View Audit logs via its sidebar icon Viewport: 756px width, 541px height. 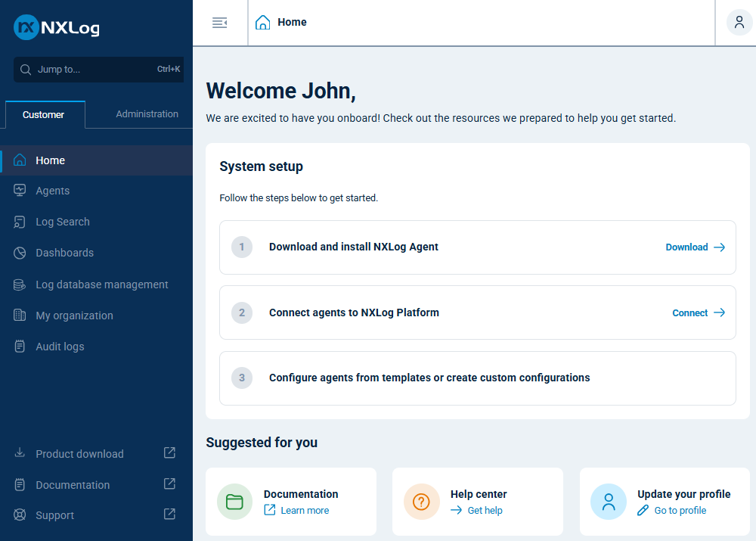click(20, 346)
